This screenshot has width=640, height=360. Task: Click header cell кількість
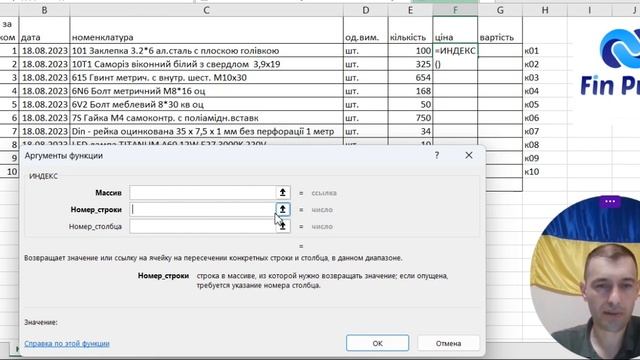(410, 30)
